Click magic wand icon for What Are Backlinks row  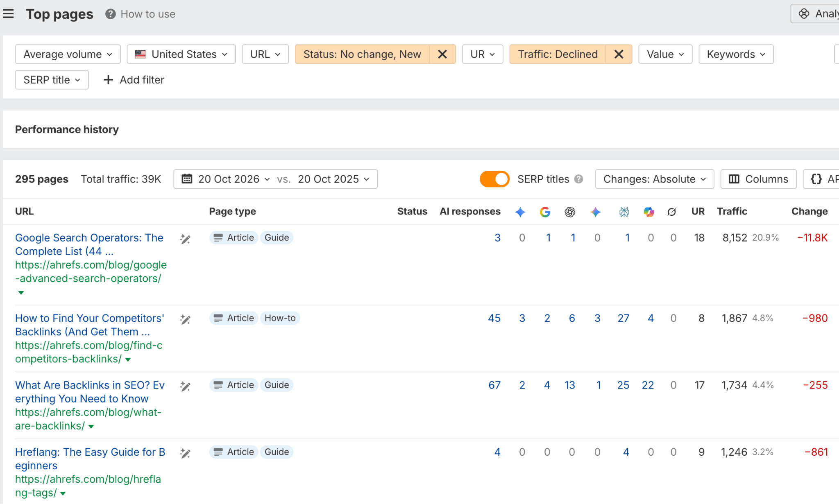(185, 386)
